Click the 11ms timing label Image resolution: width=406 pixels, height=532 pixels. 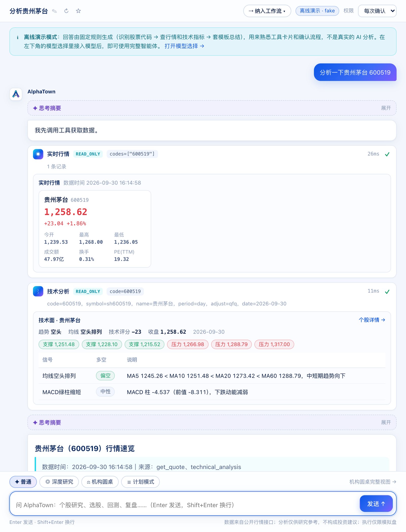(x=373, y=291)
